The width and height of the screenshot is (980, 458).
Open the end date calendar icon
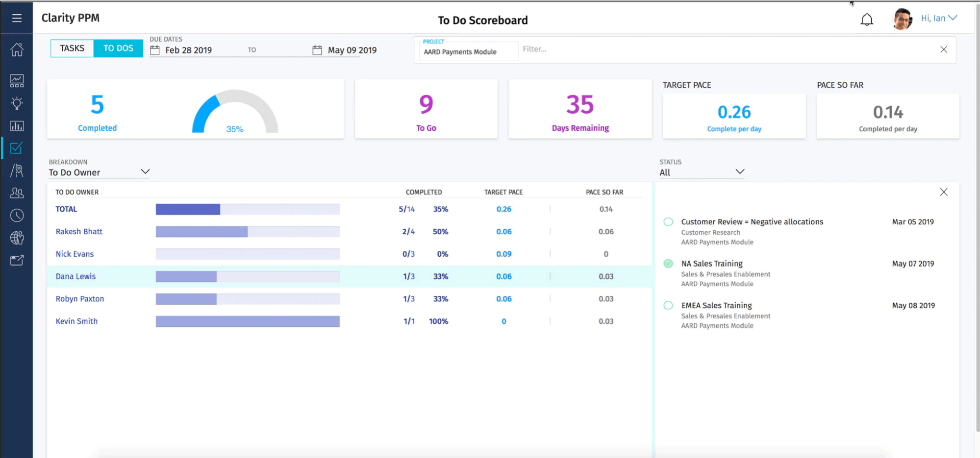tap(317, 50)
